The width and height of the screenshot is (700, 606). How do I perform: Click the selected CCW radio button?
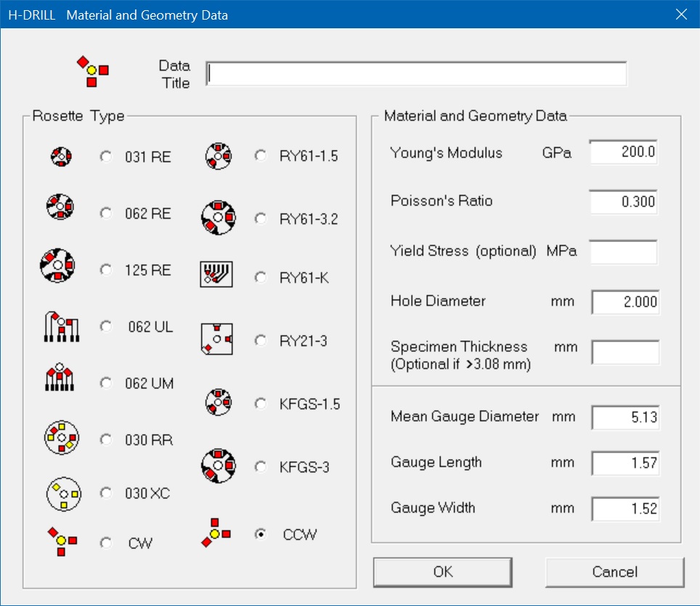[260, 534]
